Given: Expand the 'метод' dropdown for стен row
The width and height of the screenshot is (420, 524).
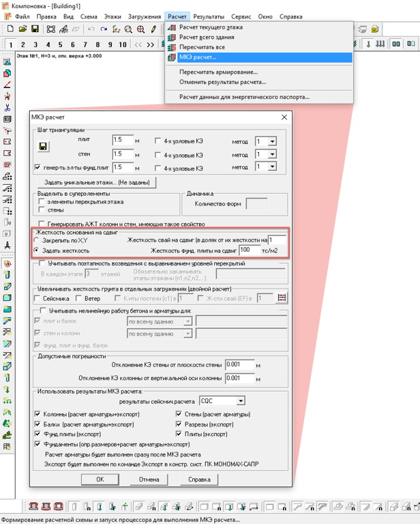Looking at the screenshot, I should (x=272, y=154).
